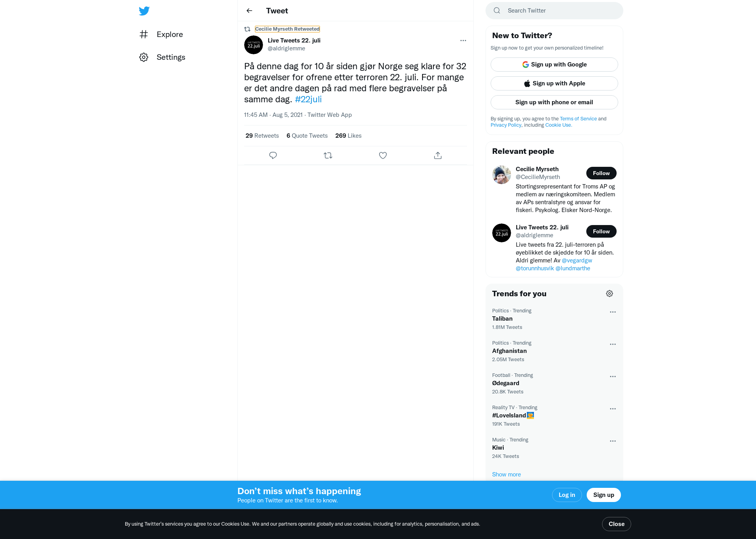Open Trends settings gear icon

[x=610, y=293]
